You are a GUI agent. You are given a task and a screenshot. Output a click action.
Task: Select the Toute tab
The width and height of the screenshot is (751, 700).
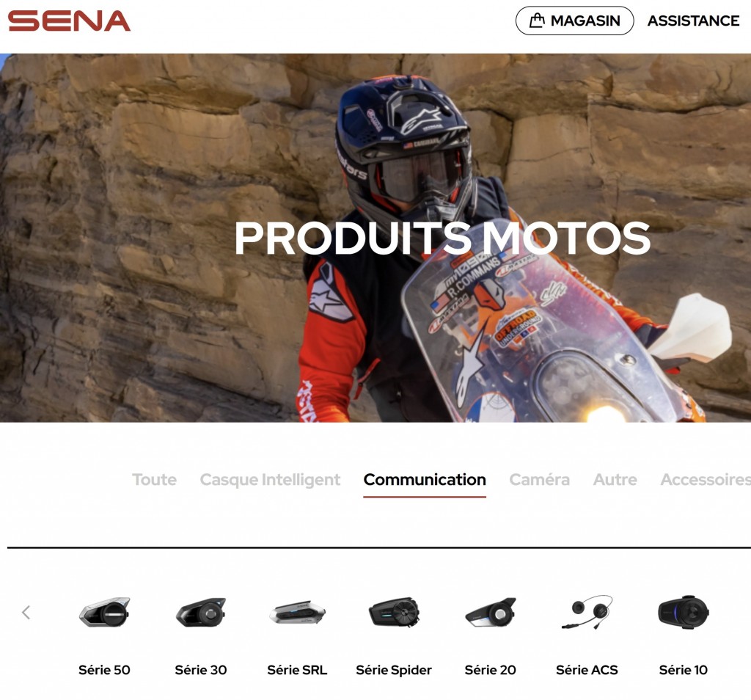pyautogui.click(x=154, y=479)
